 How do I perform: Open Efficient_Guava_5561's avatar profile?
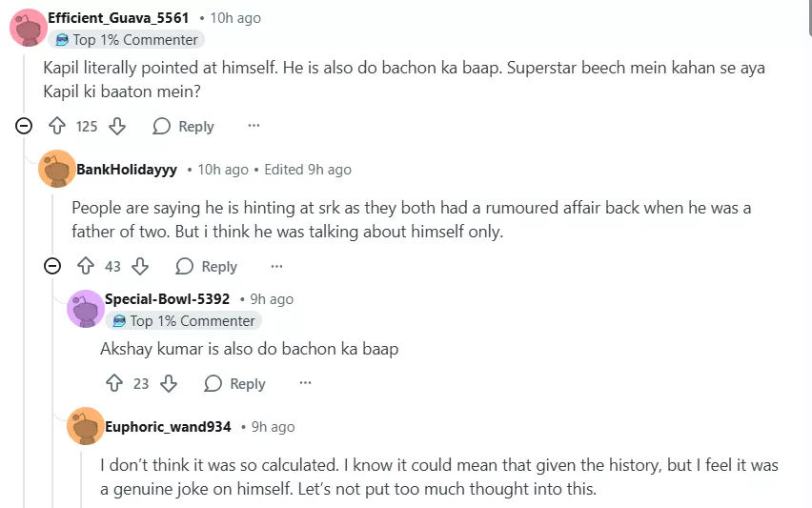point(30,27)
